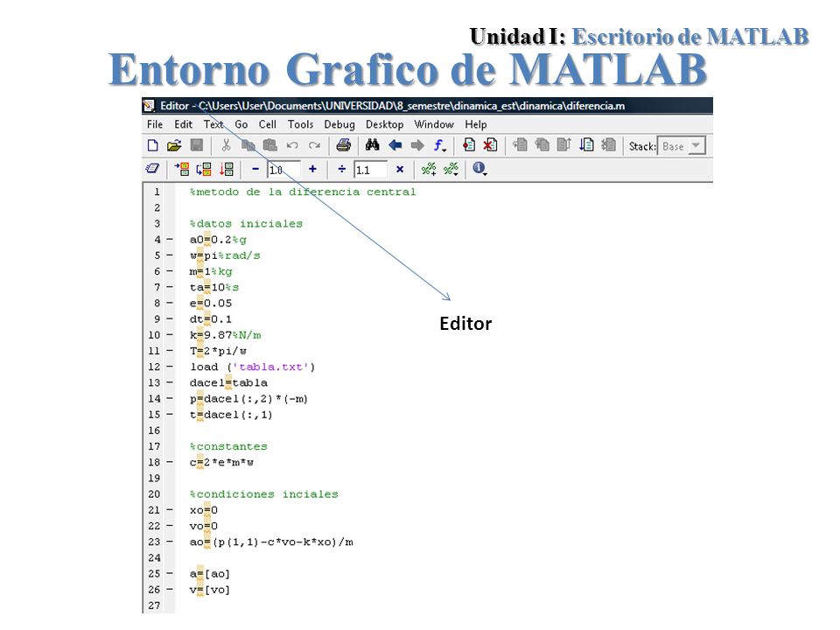Click the Save floppy disk icon
840x630 pixels.
pyautogui.click(x=197, y=145)
